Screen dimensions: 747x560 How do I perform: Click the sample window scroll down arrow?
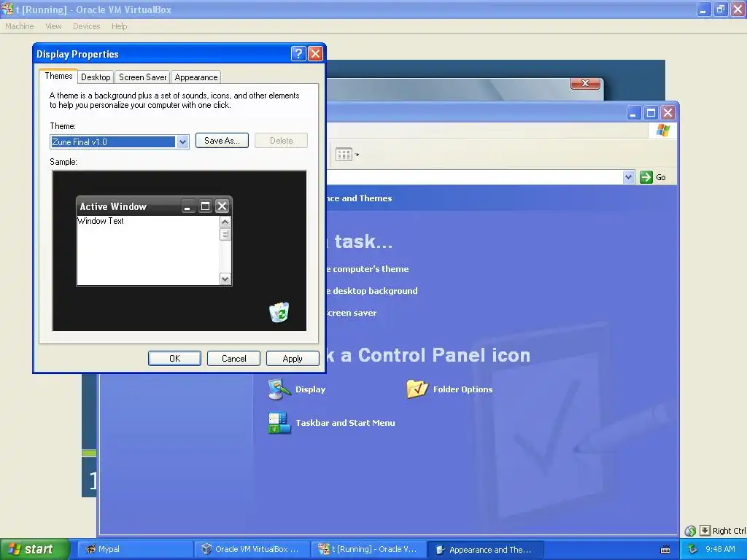coord(225,279)
